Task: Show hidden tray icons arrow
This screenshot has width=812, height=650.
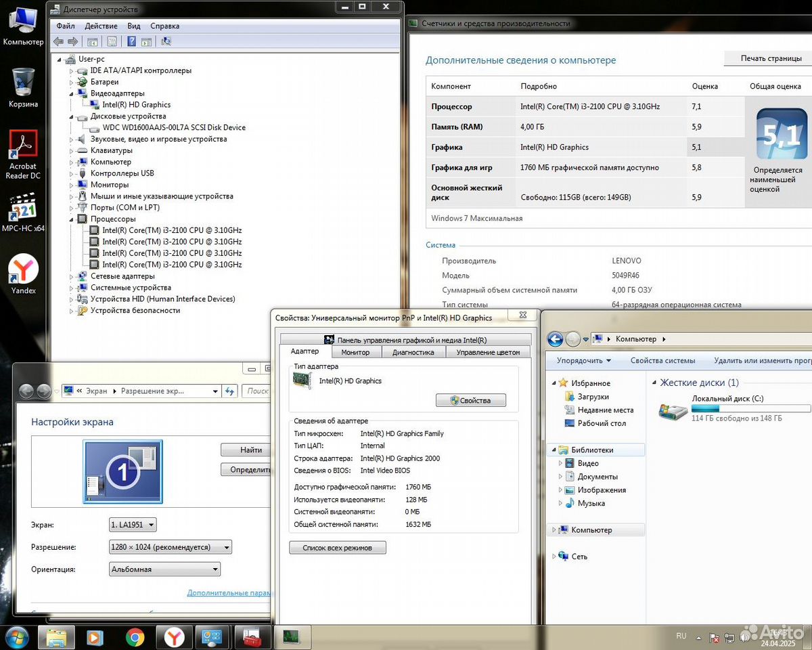Action: pyautogui.click(x=700, y=637)
